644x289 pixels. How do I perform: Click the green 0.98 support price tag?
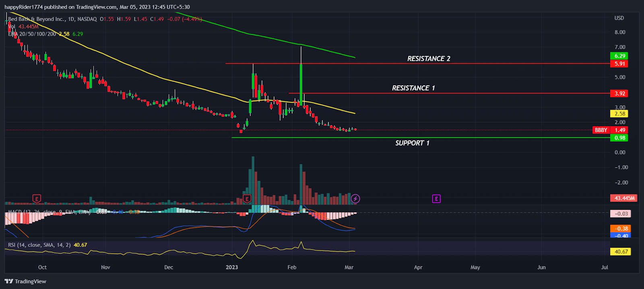point(619,137)
